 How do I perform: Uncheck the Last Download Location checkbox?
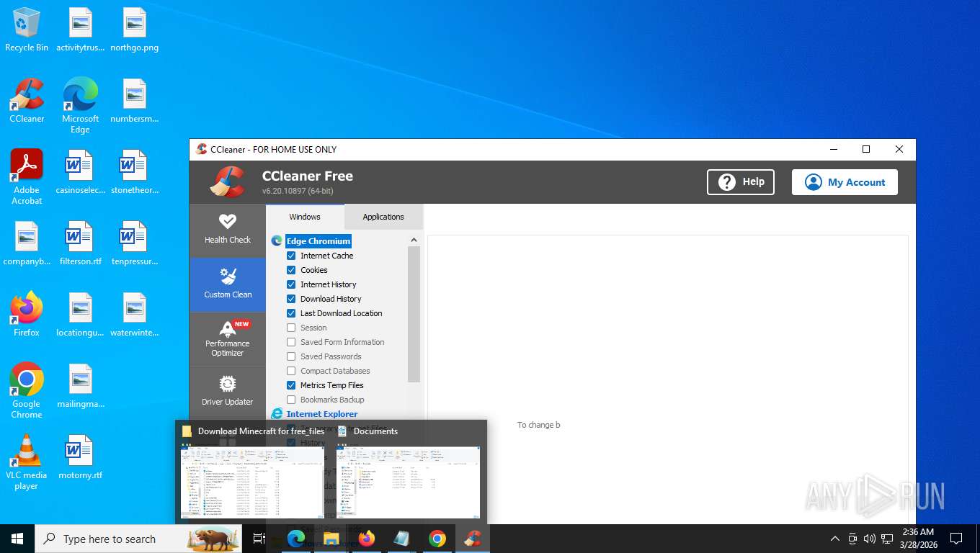pos(291,313)
